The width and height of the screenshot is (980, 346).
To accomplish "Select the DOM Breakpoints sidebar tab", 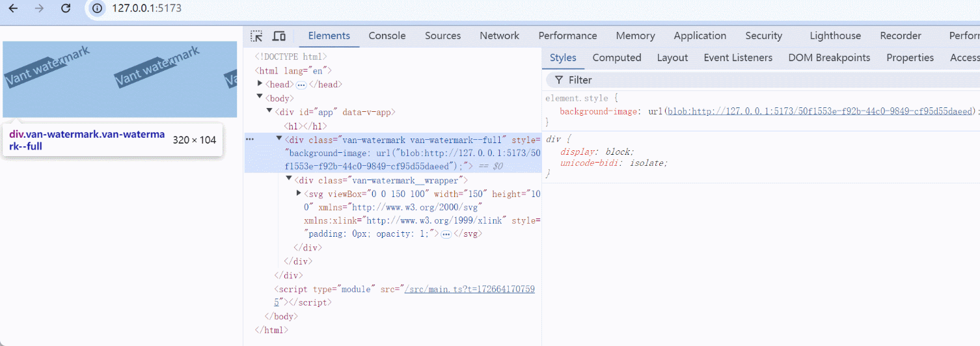I will (829, 58).
